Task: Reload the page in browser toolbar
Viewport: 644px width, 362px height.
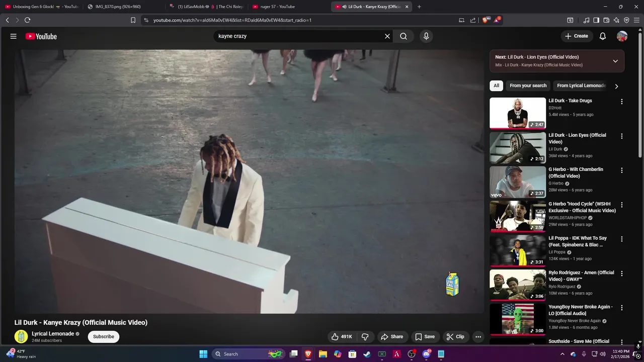Action: 27,20
